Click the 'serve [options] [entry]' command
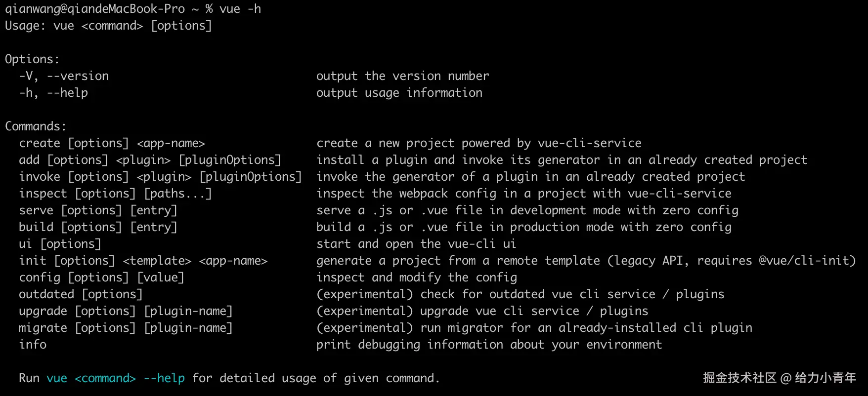The width and height of the screenshot is (868, 396). (x=98, y=210)
